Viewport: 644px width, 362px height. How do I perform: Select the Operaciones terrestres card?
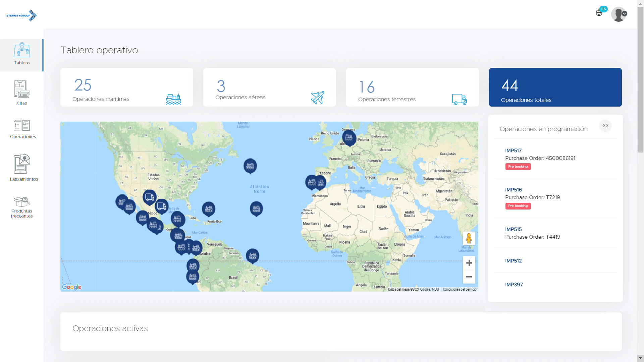pyautogui.click(x=413, y=87)
